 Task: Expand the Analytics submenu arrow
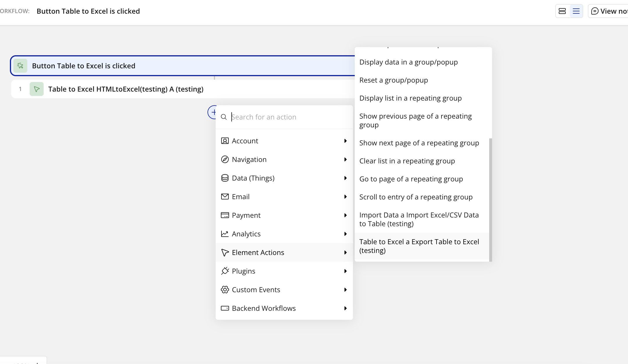tap(345, 234)
